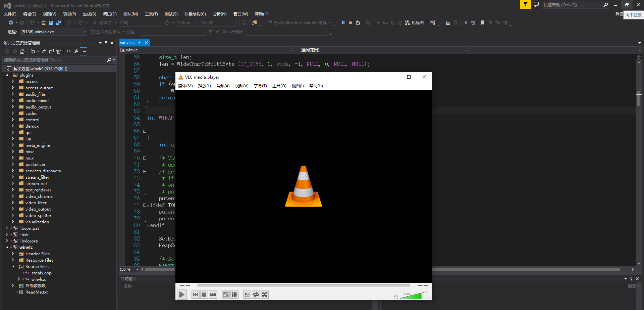Expand the audio_filter folder
This screenshot has height=310, width=644.
point(13,94)
